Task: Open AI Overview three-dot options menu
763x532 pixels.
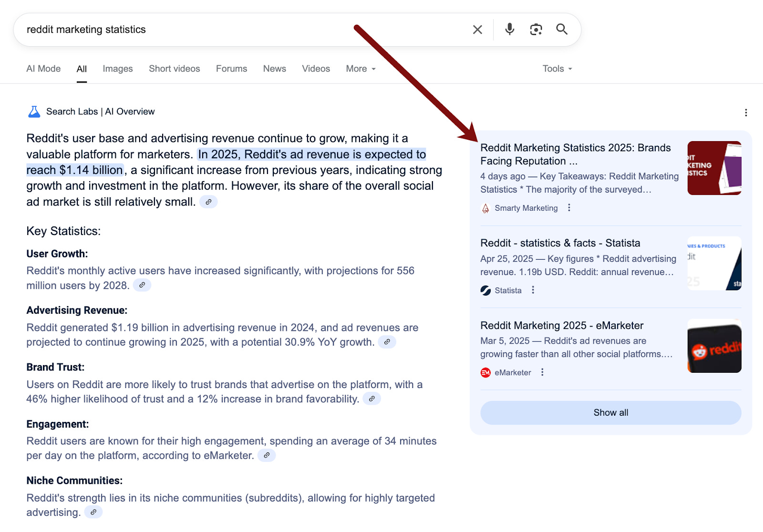Action: tap(746, 113)
